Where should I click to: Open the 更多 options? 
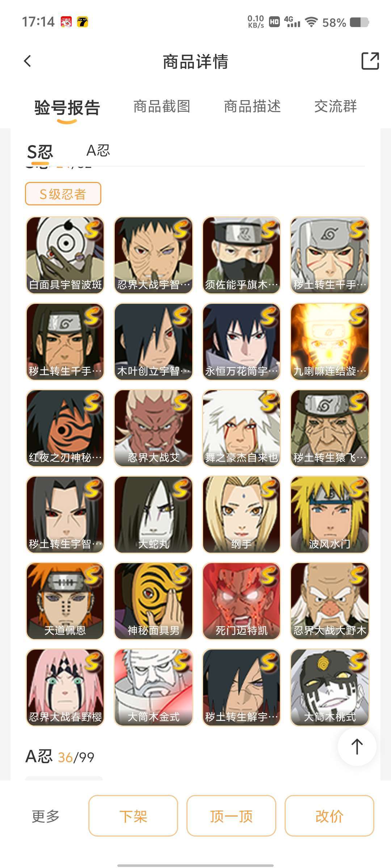[46, 816]
